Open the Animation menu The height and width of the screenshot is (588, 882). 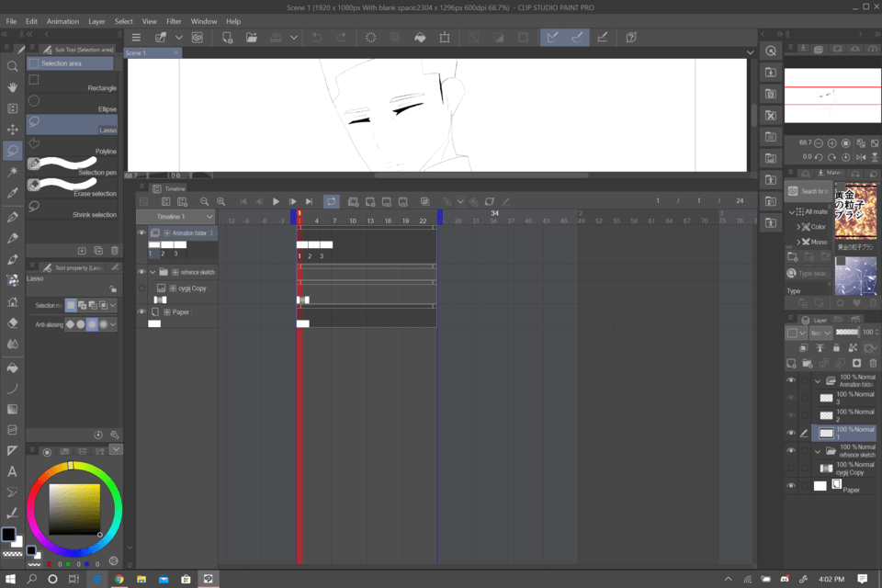62,21
